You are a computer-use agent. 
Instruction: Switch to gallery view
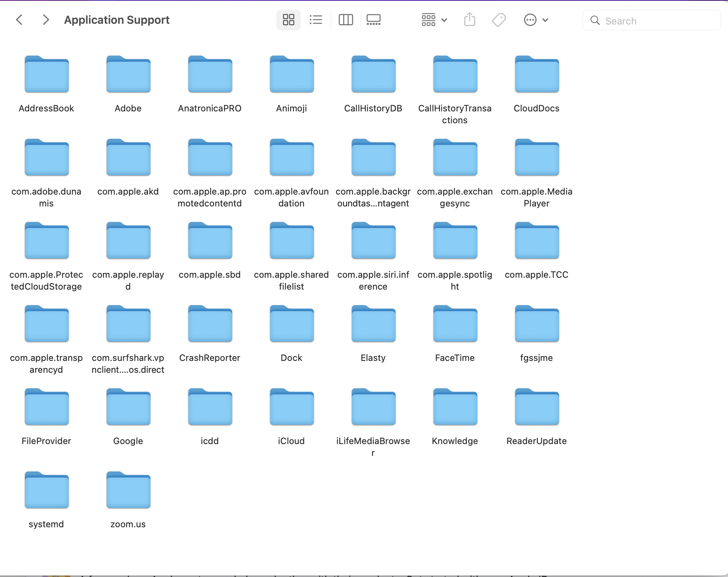click(x=373, y=20)
